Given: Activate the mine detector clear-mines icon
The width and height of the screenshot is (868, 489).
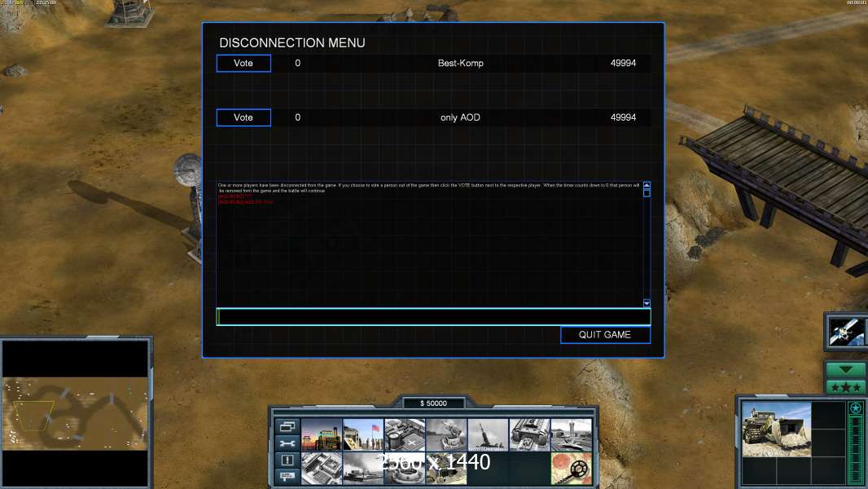Looking at the screenshot, I should [572, 468].
